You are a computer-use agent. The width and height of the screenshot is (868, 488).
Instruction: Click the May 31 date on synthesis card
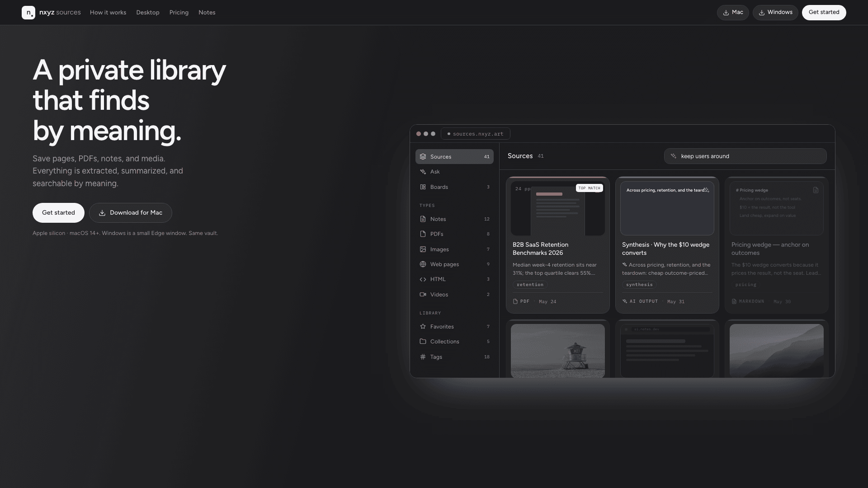676,301
